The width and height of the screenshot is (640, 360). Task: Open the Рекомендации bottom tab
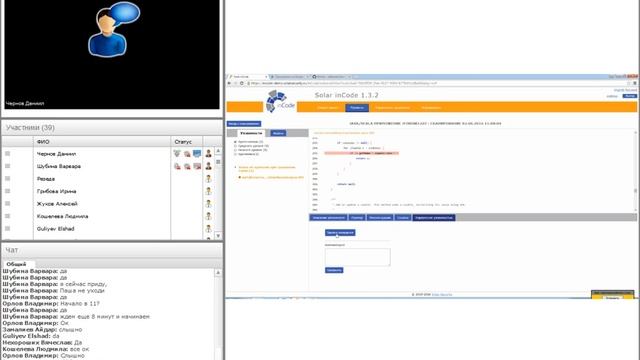[x=380, y=218]
